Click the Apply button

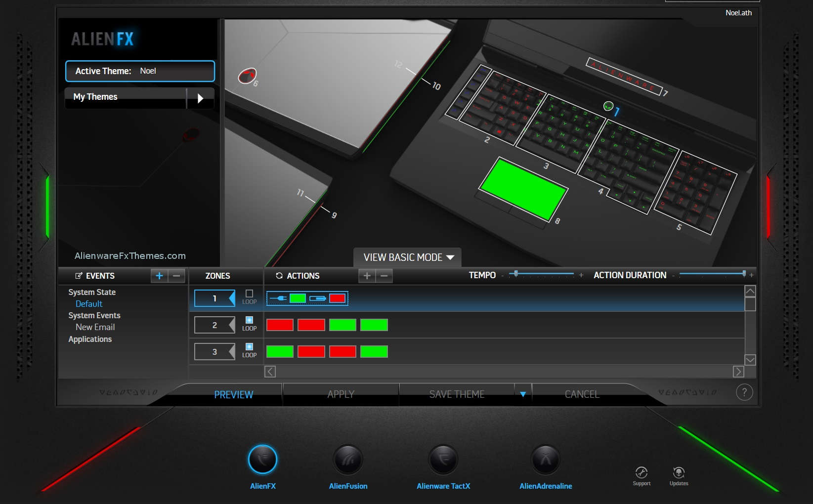pos(341,394)
